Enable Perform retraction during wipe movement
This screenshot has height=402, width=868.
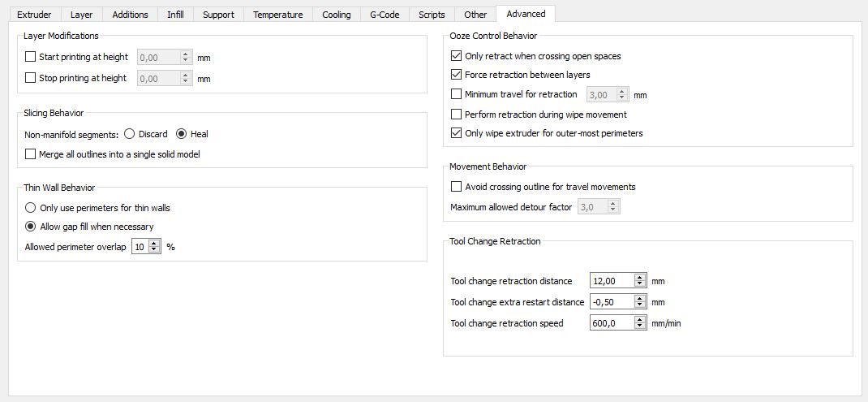pyautogui.click(x=456, y=115)
